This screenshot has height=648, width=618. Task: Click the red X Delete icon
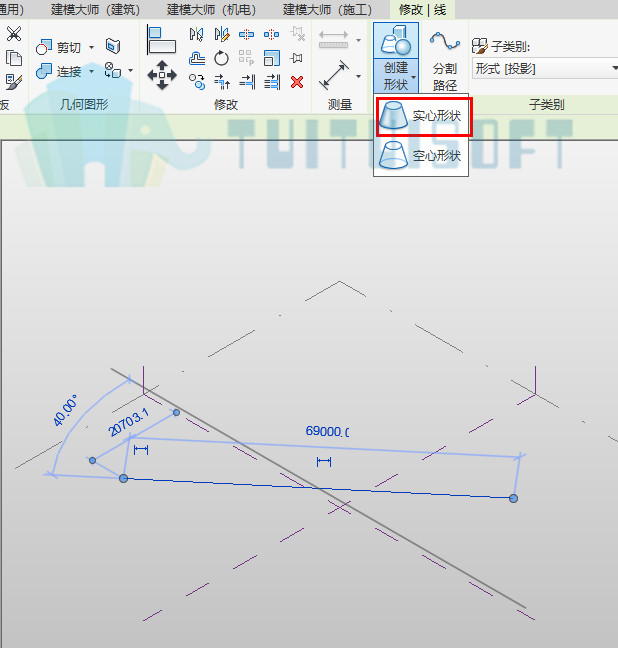point(297,82)
